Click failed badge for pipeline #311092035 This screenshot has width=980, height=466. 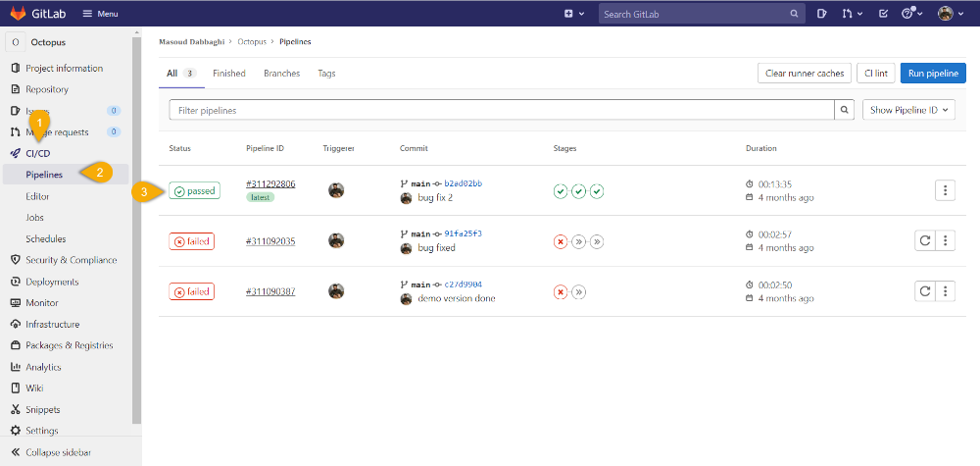pyautogui.click(x=191, y=240)
